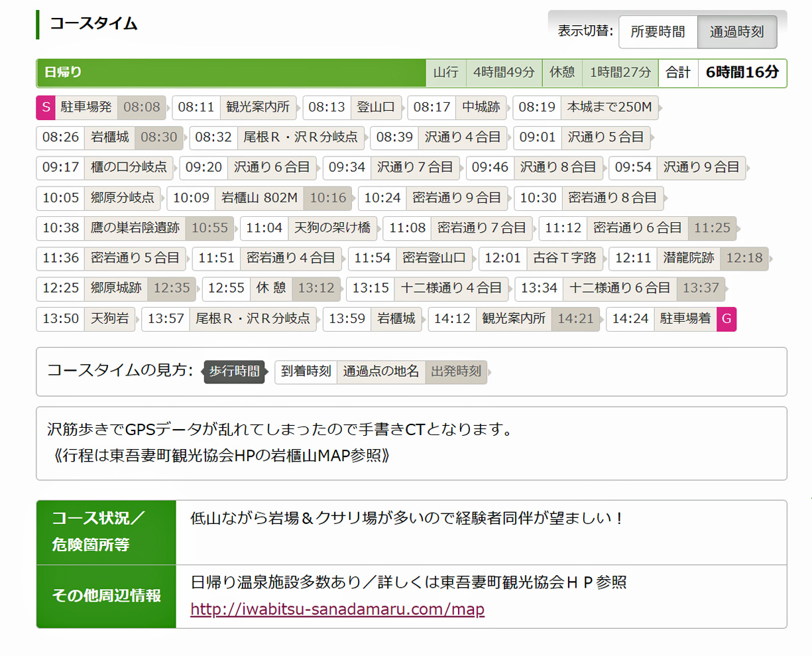Click the pink G goal marker icon

click(726, 319)
